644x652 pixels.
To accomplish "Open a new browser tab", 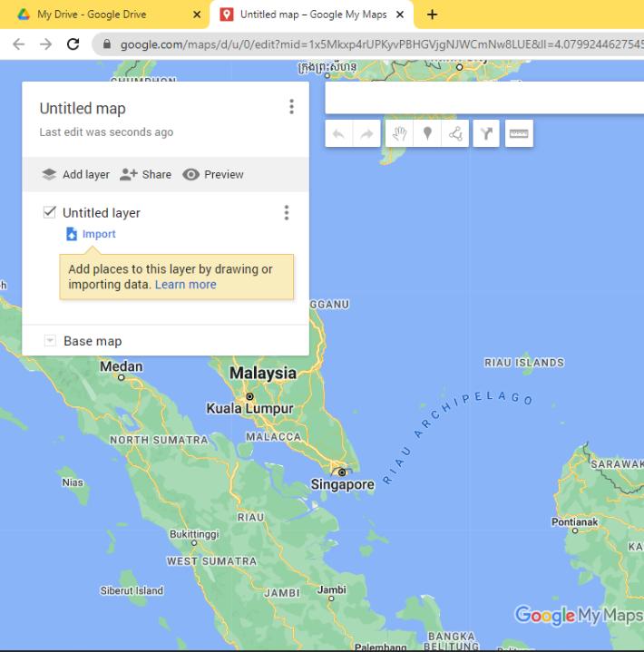I will [433, 15].
